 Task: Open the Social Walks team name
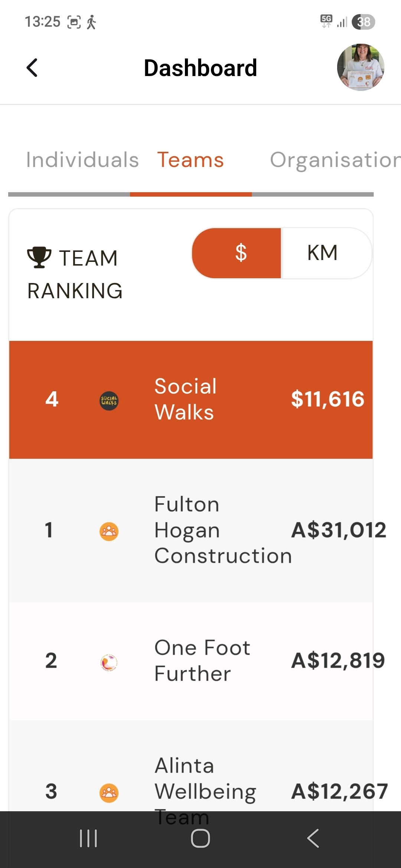[x=185, y=399]
